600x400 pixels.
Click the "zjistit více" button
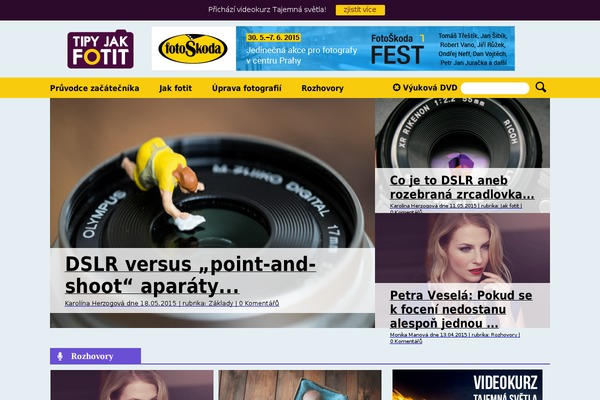pyautogui.click(x=360, y=10)
